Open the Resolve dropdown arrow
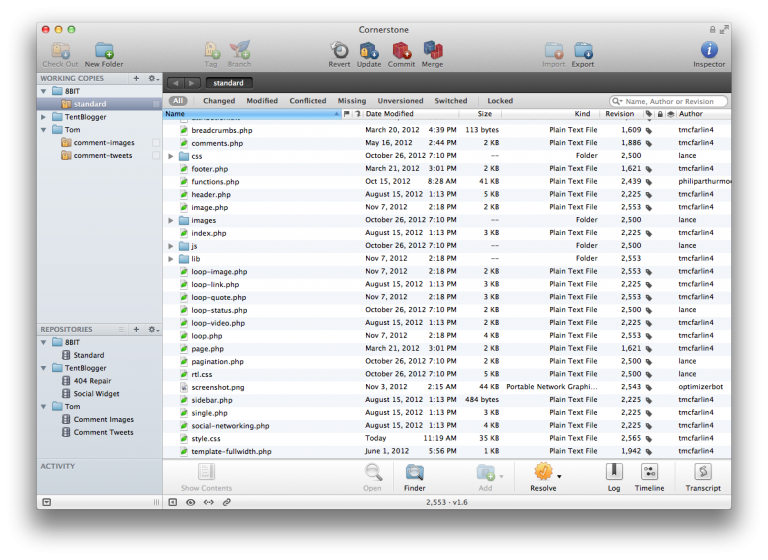The width and height of the screenshot is (768, 560). pyautogui.click(x=559, y=476)
